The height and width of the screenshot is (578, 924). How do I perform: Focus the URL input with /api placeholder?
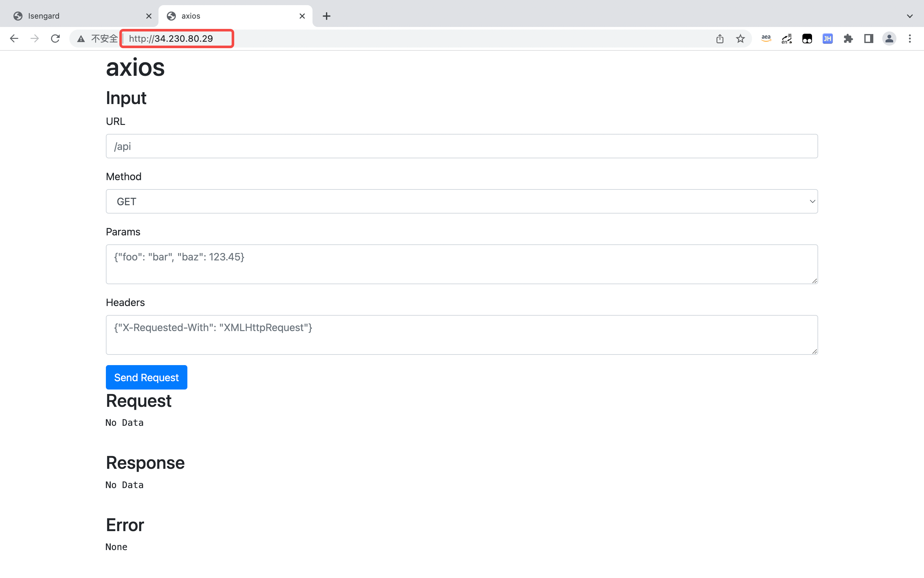point(462,146)
